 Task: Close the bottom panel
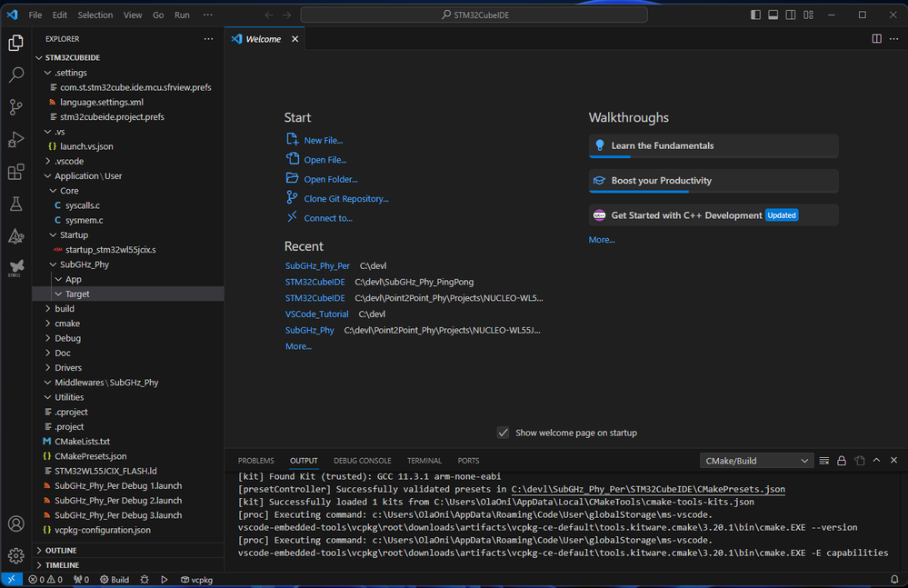click(893, 461)
